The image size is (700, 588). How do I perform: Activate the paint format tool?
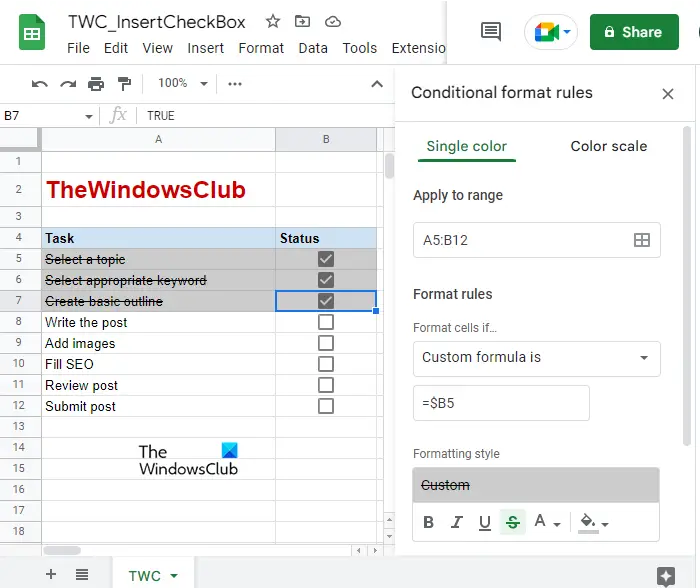pos(124,84)
